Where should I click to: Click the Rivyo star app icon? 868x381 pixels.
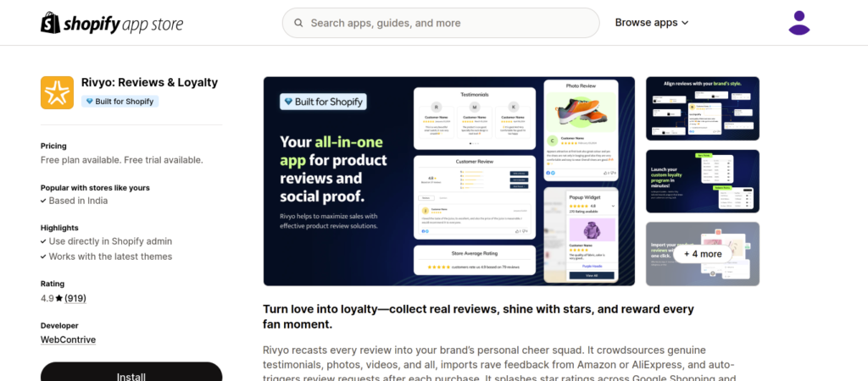pos(57,92)
